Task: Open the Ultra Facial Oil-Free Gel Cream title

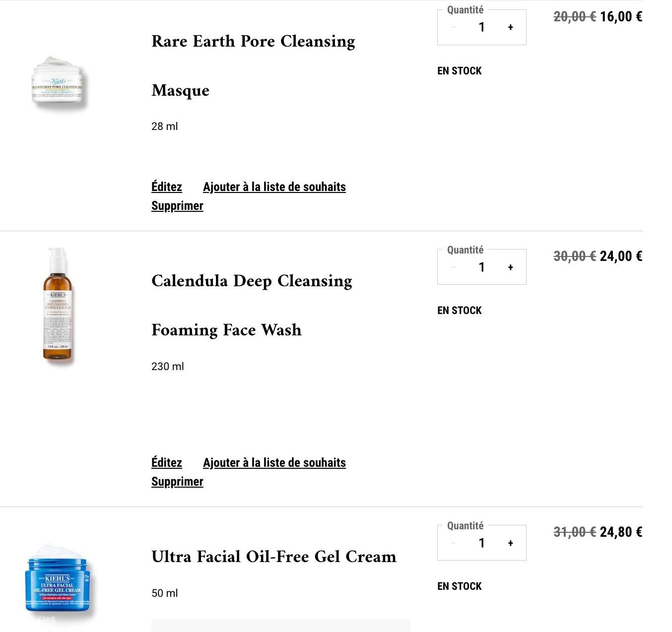Action: tap(274, 557)
